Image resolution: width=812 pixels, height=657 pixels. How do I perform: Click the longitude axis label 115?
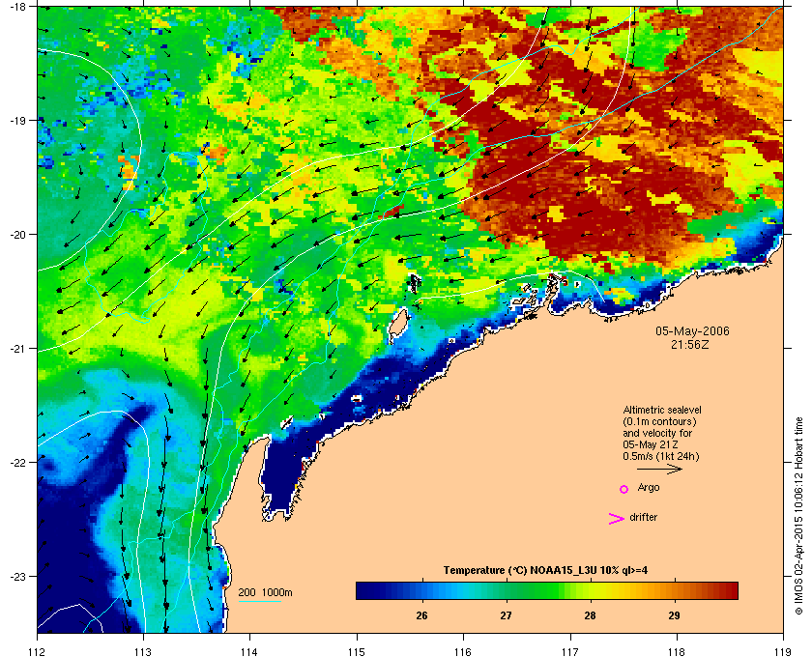pos(357,651)
